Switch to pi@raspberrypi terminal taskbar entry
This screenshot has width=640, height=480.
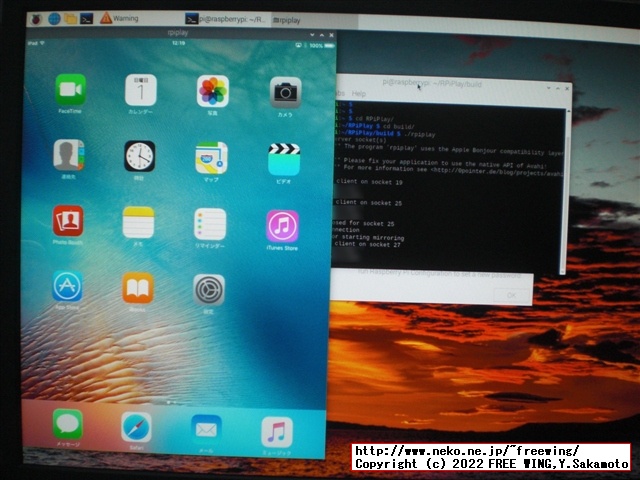click(x=226, y=19)
